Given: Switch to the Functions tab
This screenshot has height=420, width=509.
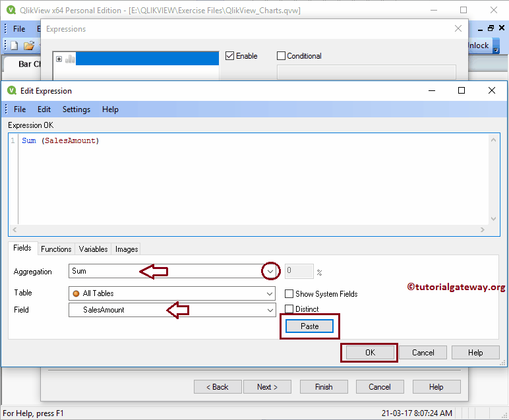Looking at the screenshot, I should click(x=56, y=249).
